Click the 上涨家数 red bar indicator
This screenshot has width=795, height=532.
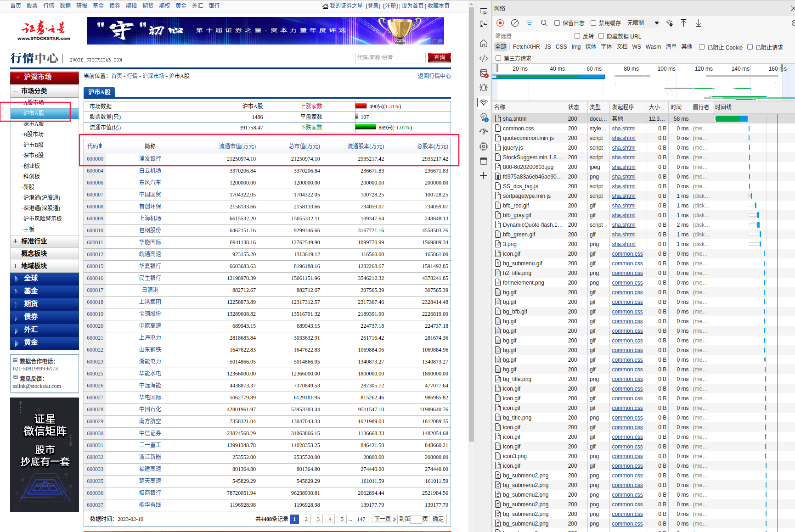[361, 106]
